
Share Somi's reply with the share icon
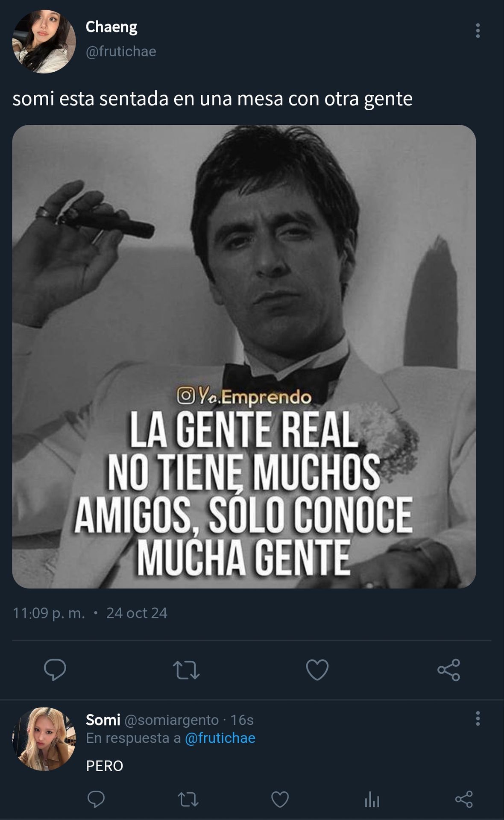click(464, 799)
